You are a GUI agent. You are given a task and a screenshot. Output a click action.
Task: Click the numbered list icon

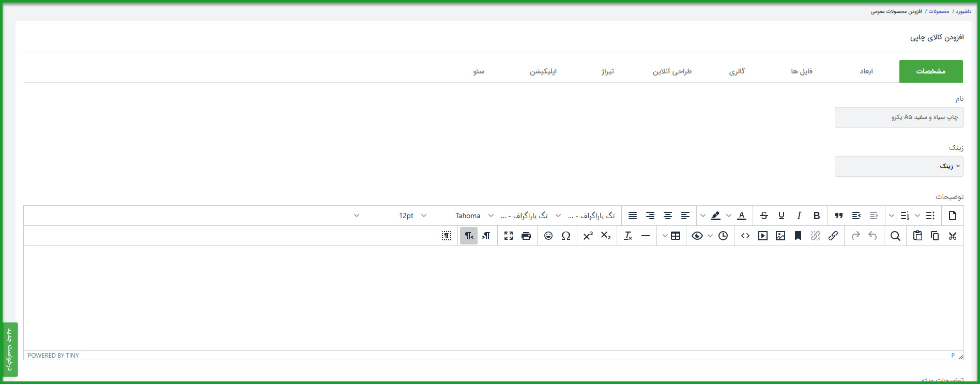(905, 216)
